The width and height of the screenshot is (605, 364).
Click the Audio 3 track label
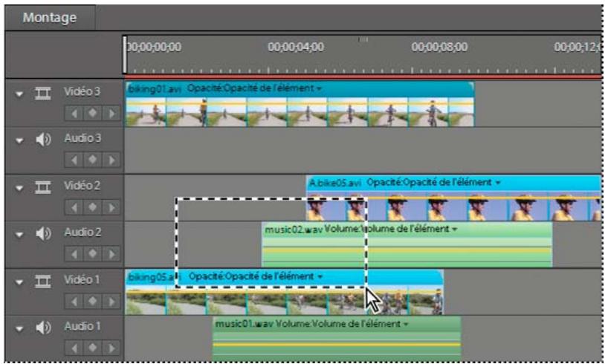tap(82, 138)
